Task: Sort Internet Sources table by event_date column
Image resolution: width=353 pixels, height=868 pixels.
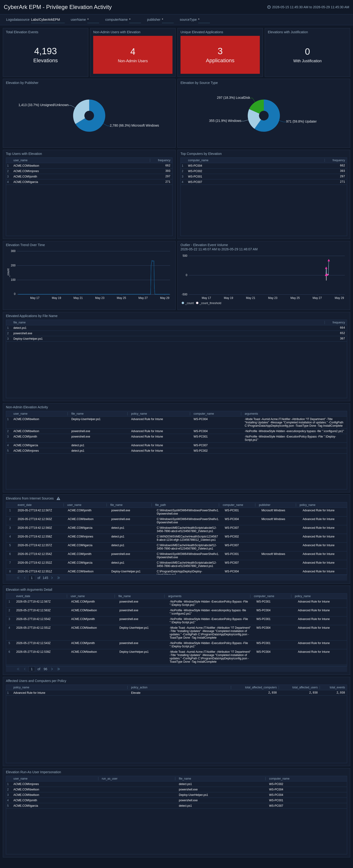Action: (24, 505)
